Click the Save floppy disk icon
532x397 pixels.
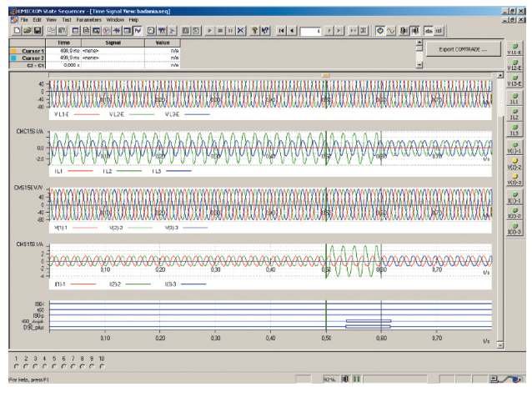[38, 31]
